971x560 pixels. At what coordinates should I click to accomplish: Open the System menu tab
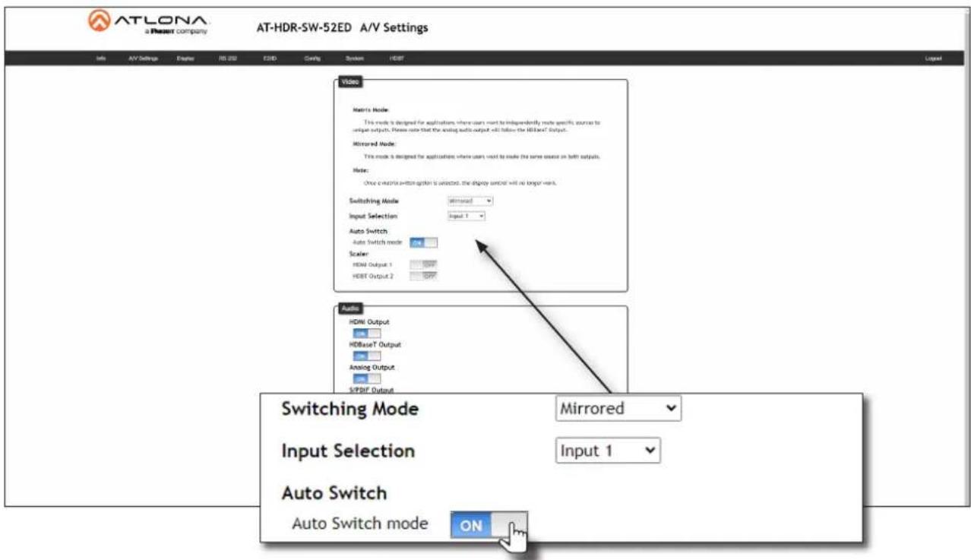tap(355, 59)
